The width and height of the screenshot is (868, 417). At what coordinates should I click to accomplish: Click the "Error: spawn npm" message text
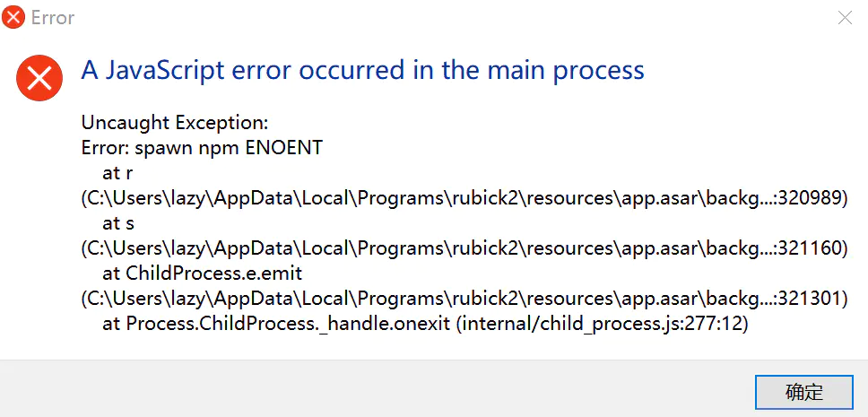pos(160,148)
